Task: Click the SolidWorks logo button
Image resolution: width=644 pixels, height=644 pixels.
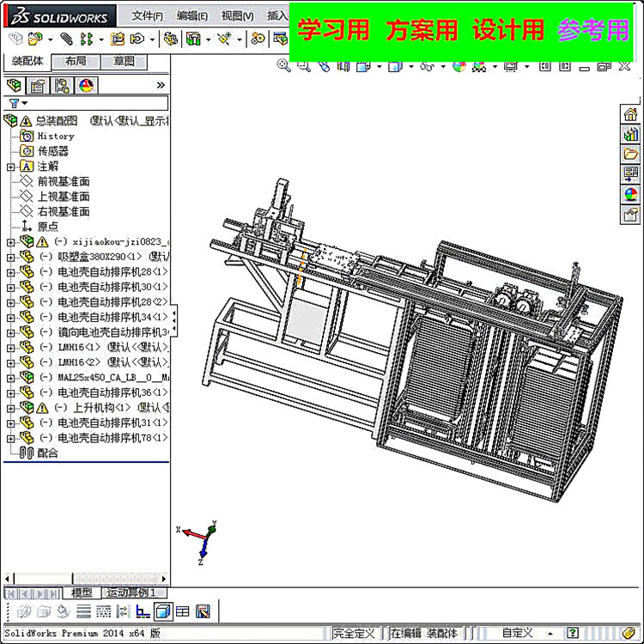Action: click(x=59, y=16)
